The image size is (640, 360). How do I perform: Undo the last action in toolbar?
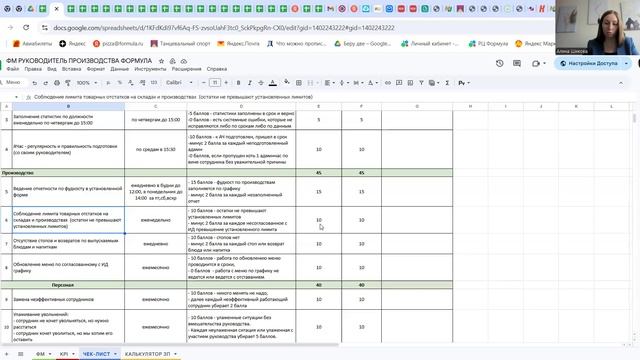pyautogui.click(x=35, y=83)
